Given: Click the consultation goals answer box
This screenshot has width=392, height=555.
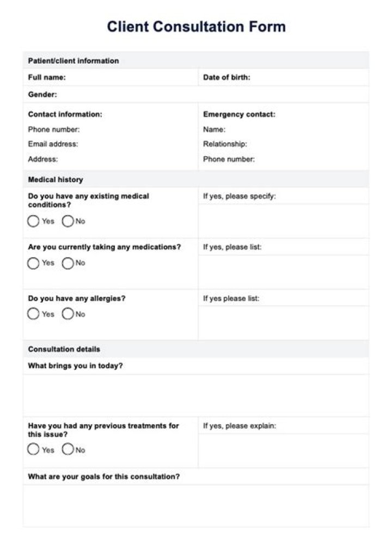Looking at the screenshot, I should click(x=196, y=505).
